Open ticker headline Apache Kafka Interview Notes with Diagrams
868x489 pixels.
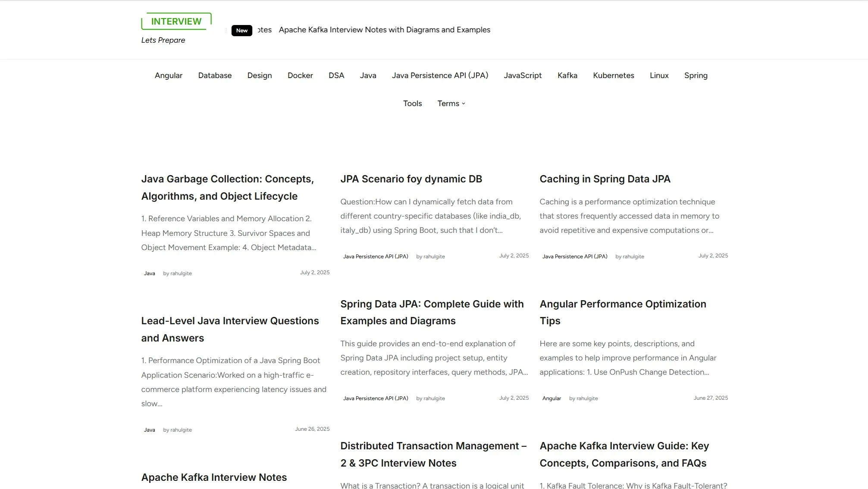385,30
